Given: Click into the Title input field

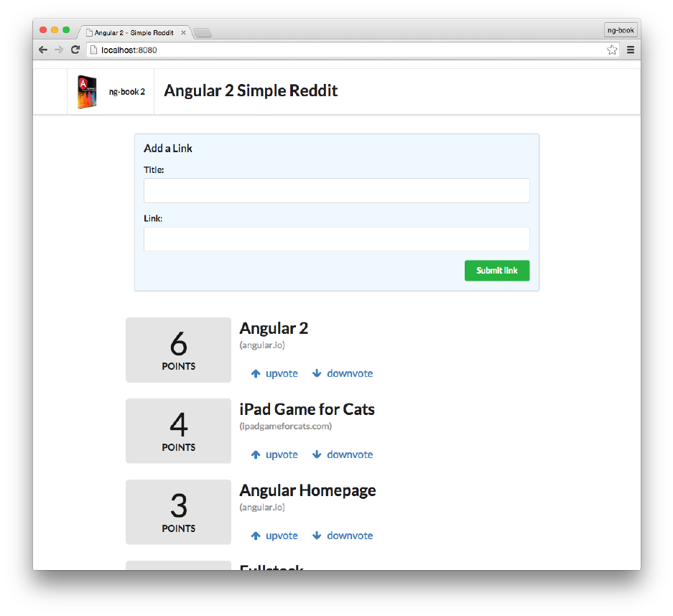Looking at the screenshot, I should click(x=336, y=191).
